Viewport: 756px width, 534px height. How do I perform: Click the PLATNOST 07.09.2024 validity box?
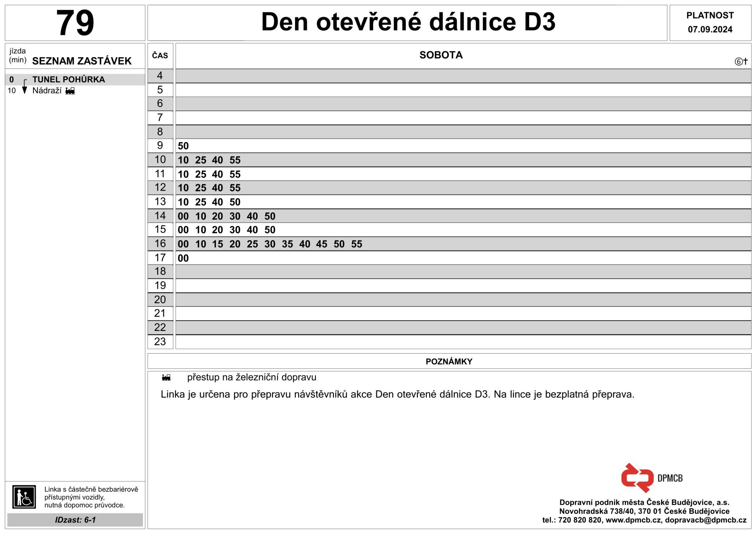[710, 22]
